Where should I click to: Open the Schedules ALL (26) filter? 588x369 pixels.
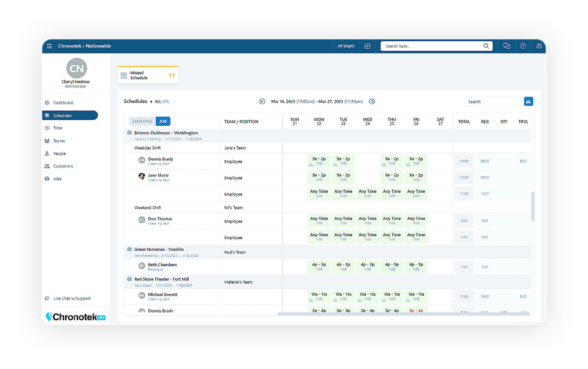[x=162, y=102]
